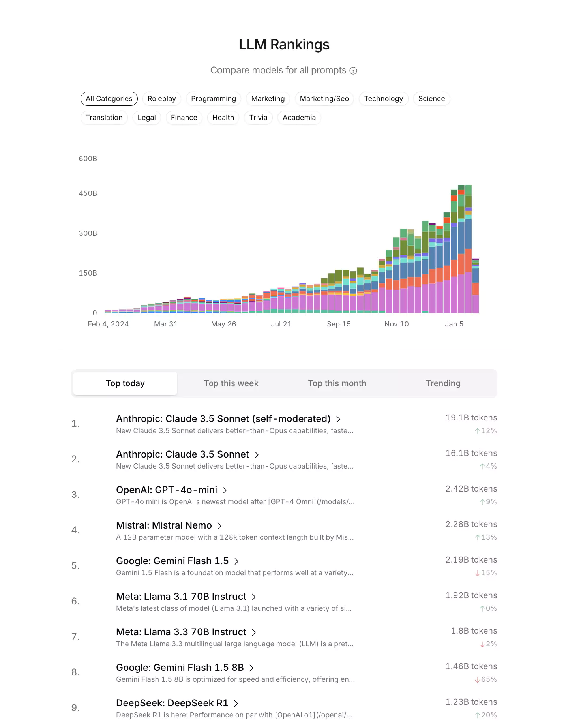
Task: Click the chevron beside Gemini Flash 1.5 8B
Action: pos(251,668)
